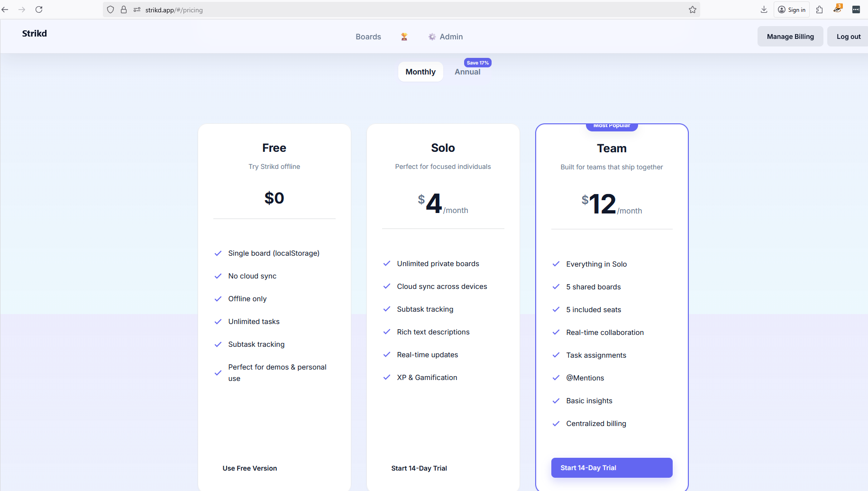Toggle the bookmark star in the address bar
The height and width of the screenshot is (491, 868).
pyautogui.click(x=692, y=9)
